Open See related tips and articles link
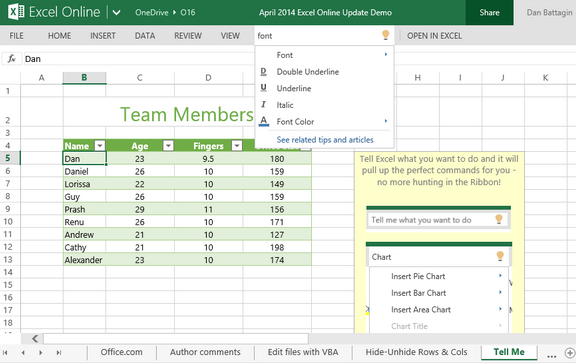Screen dimensions: 576x364 325,140
